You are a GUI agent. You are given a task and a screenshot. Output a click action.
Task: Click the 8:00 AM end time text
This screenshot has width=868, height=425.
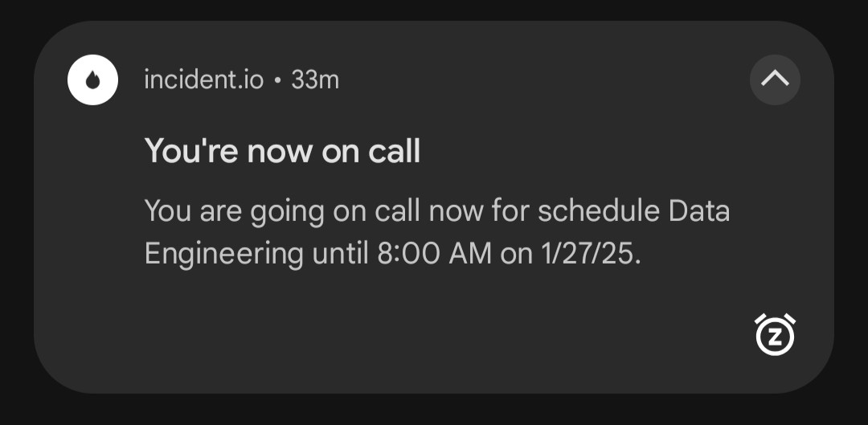[435, 254]
